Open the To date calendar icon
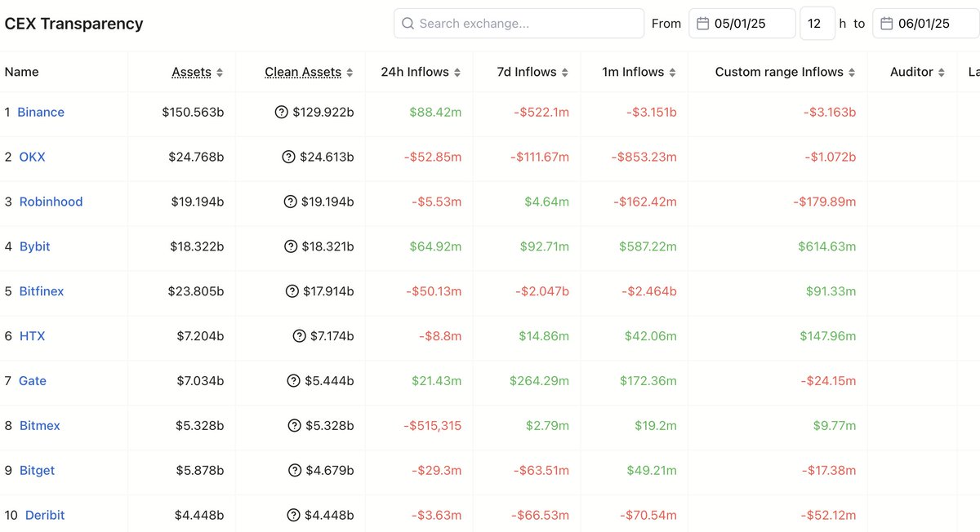 (886, 24)
